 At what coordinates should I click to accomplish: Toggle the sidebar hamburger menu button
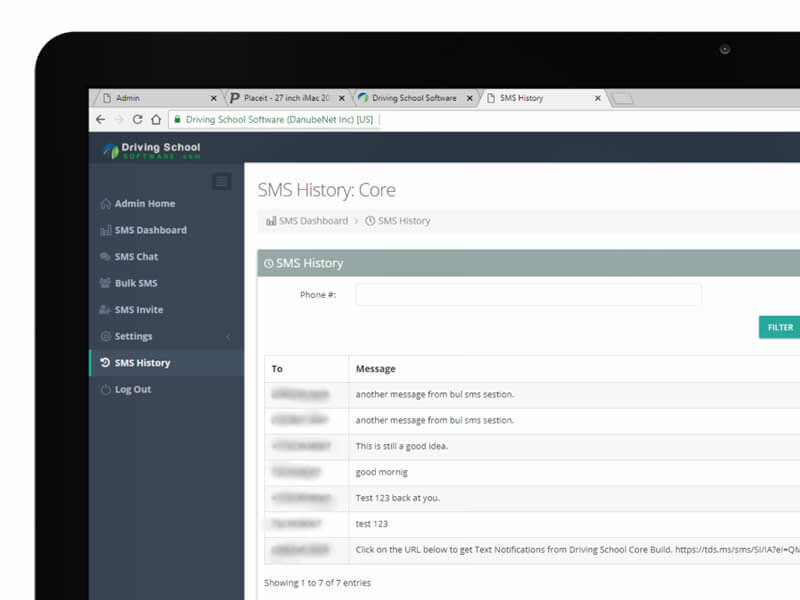point(222,181)
